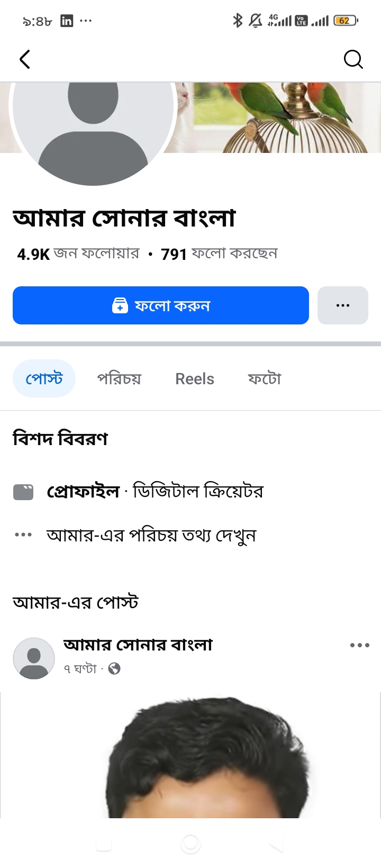The width and height of the screenshot is (381, 868).
Task: Open the post's three-dot options menu
Action: pos(360,645)
